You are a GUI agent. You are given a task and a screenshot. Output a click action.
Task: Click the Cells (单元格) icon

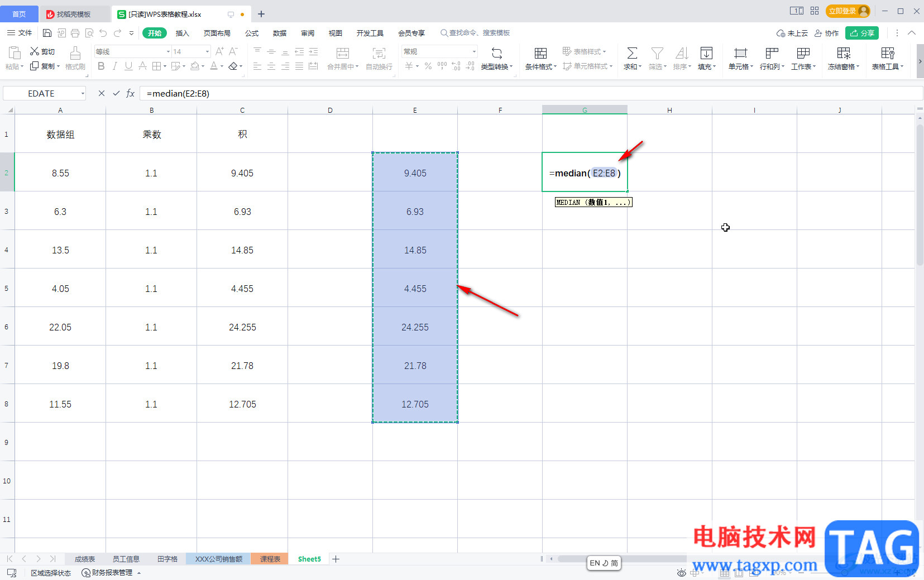(741, 53)
